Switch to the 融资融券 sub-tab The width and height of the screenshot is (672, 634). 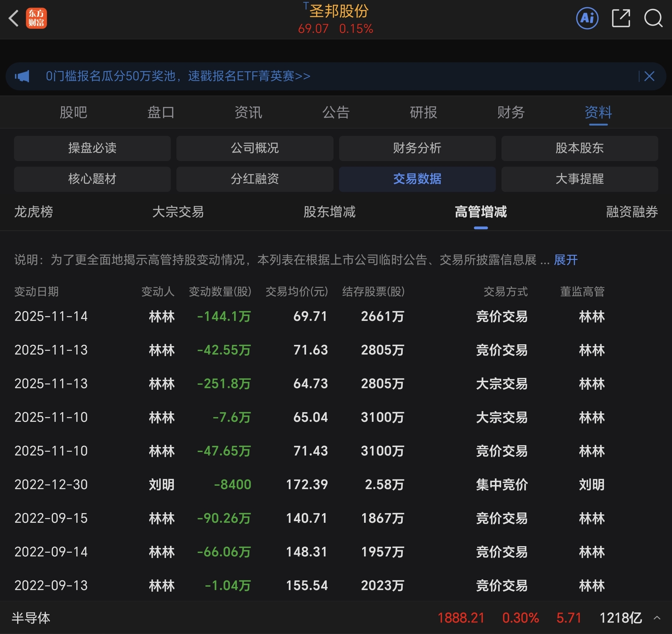tap(631, 212)
